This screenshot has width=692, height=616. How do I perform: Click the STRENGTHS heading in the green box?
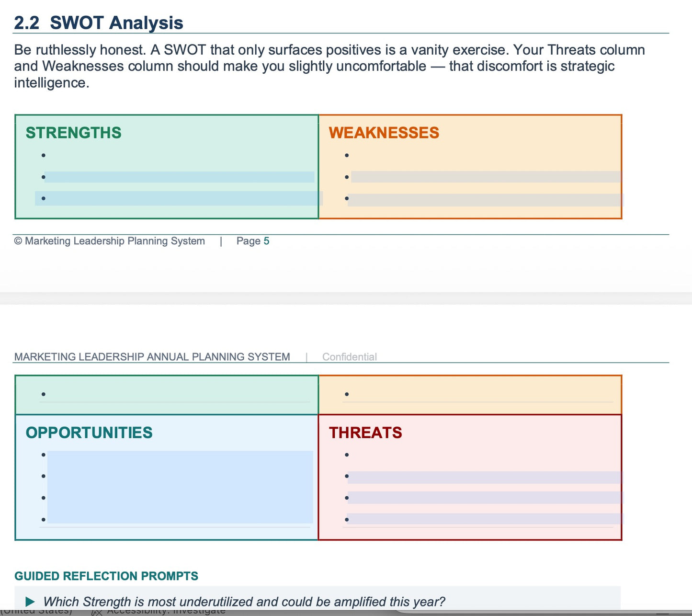73,133
